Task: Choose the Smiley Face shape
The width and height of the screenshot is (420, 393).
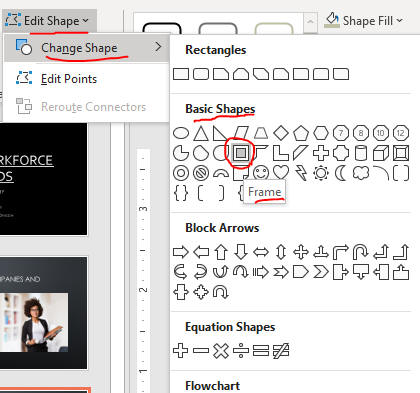Action: coord(261,173)
